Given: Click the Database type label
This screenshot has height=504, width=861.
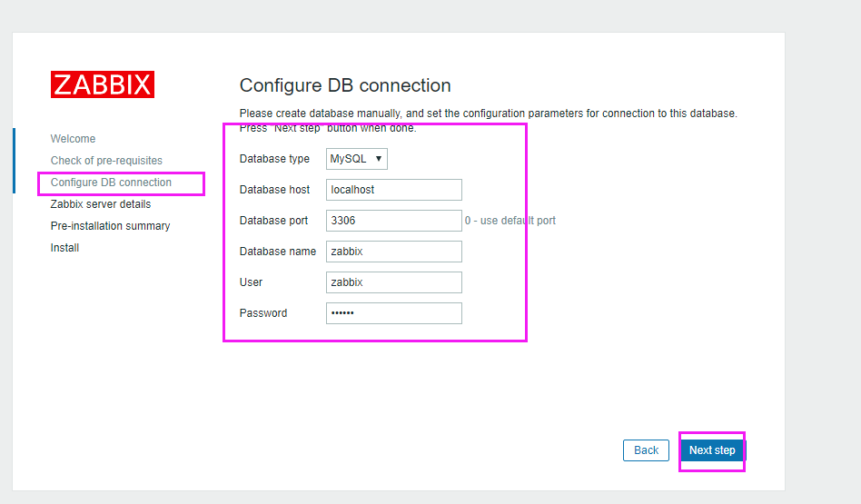Looking at the screenshot, I should pyautogui.click(x=274, y=159).
